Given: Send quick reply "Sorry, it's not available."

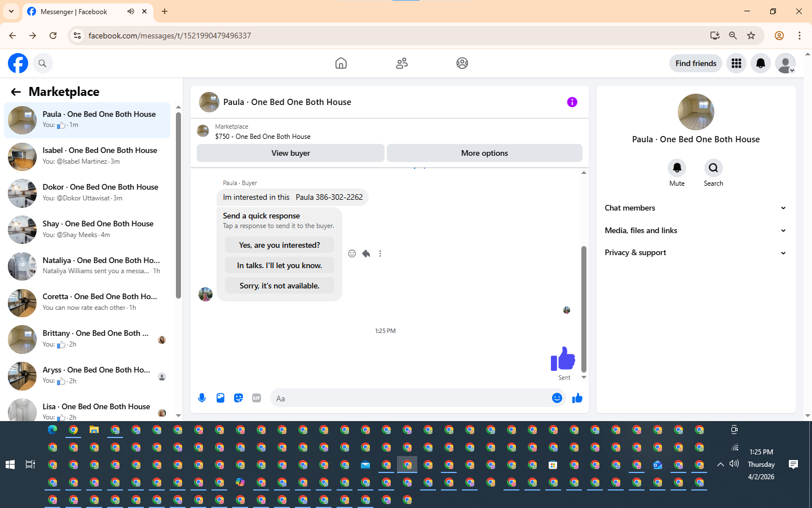Looking at the screenshot, I should (x=280, y=286).
